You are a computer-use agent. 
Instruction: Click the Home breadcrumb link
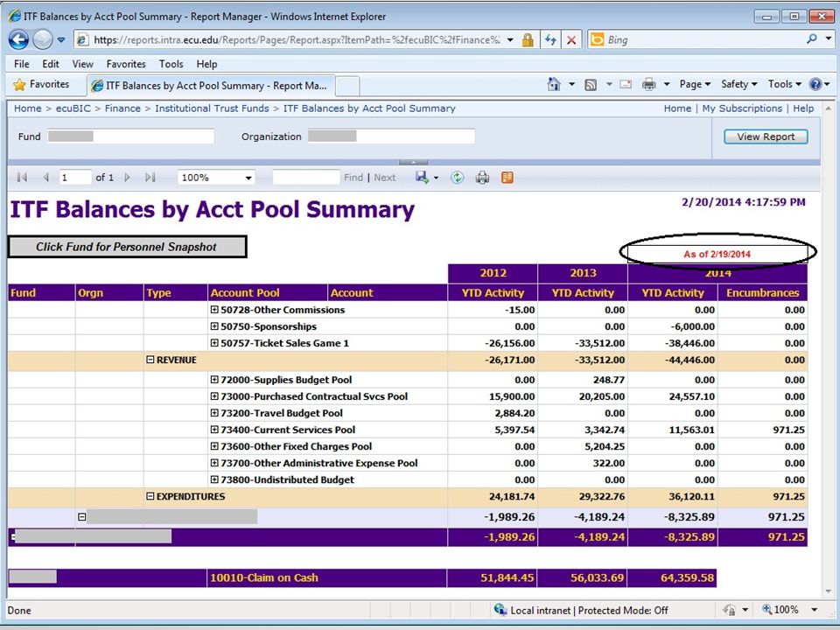click(x=27, y=108)
